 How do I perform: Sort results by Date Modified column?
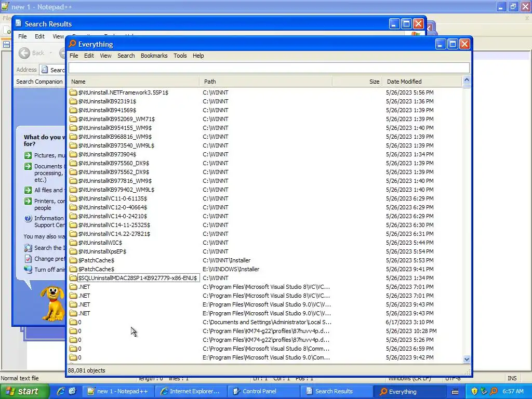pos(422,82)
